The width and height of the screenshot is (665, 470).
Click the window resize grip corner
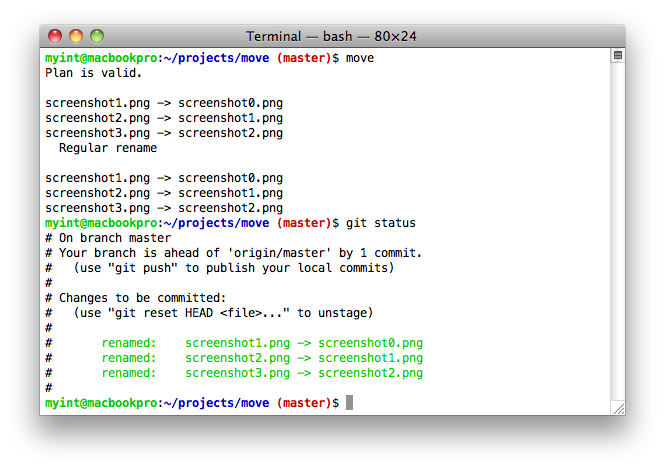619,408
